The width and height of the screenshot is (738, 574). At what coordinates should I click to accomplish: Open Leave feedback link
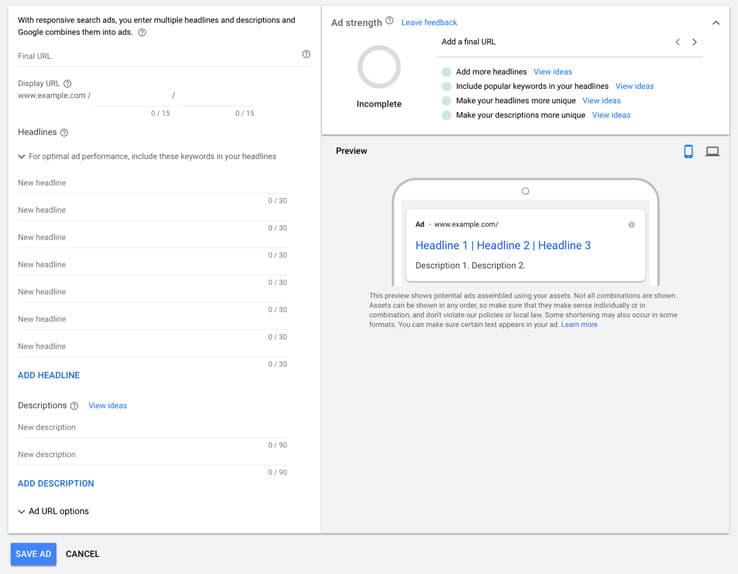point(429,22)
